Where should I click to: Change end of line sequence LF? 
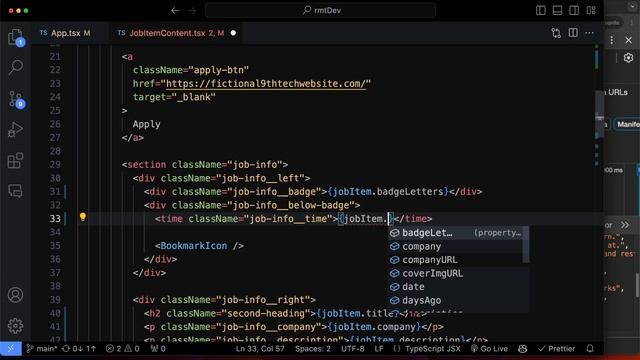pyautogui.click(x=379, y=349)
